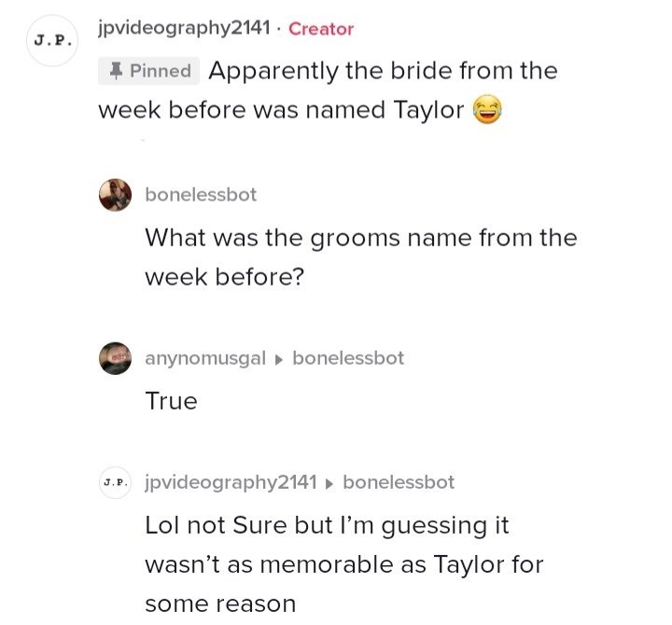This screenshot has height=625, width=672.
Task: Click the bonelessbot mention in jpvideography2141's reply
Action: (x=399, y=482)
